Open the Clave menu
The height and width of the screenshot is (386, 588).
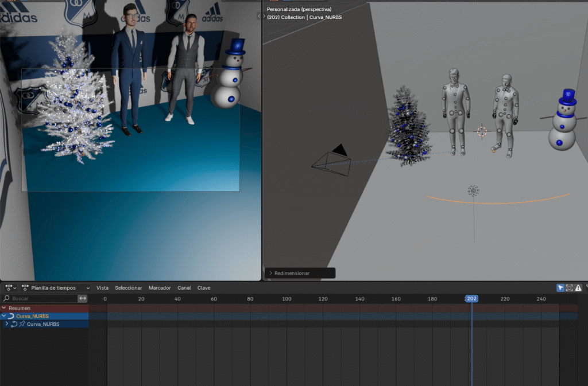[204, 288]
